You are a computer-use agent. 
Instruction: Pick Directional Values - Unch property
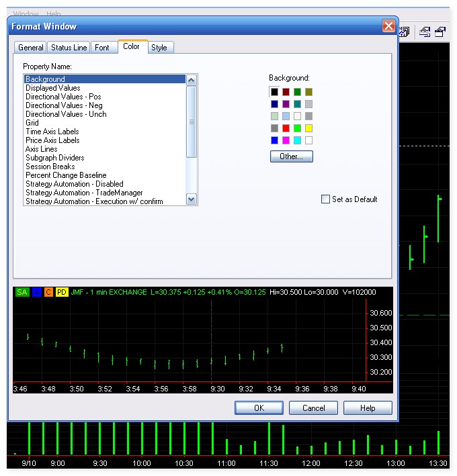(105, 114)
